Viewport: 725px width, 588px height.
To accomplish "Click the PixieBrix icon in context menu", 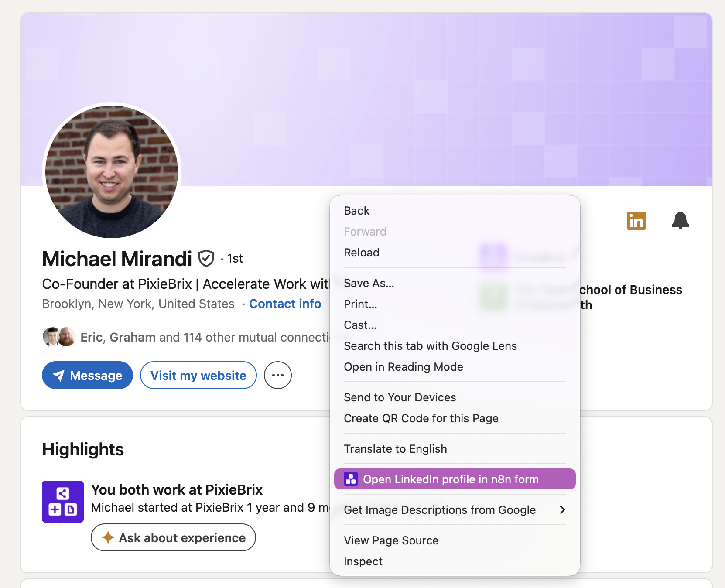I will pyautogui.click(x=350, y=479).
